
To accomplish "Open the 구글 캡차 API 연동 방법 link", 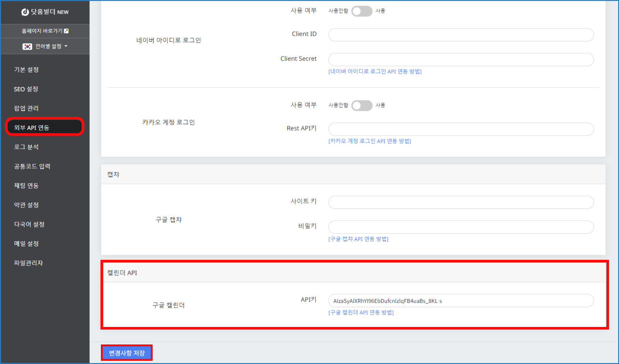I will tap(358, 239).
